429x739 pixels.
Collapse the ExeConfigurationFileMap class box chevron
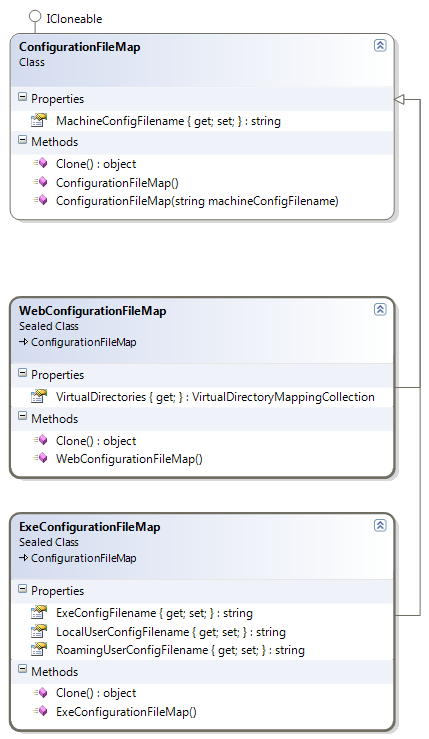point(380,525)
